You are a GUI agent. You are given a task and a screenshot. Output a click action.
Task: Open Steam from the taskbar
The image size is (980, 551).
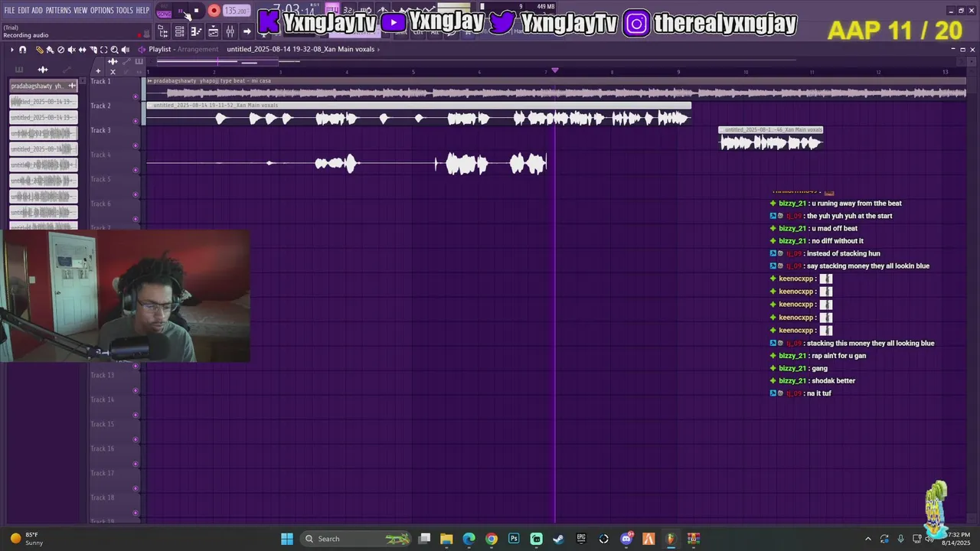[558, 539]
